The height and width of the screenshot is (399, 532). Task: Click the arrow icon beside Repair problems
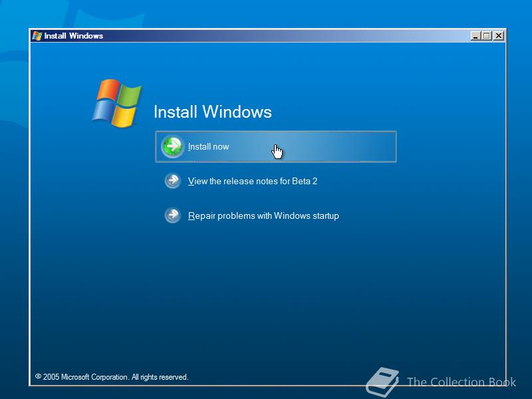tap(172, 215)
